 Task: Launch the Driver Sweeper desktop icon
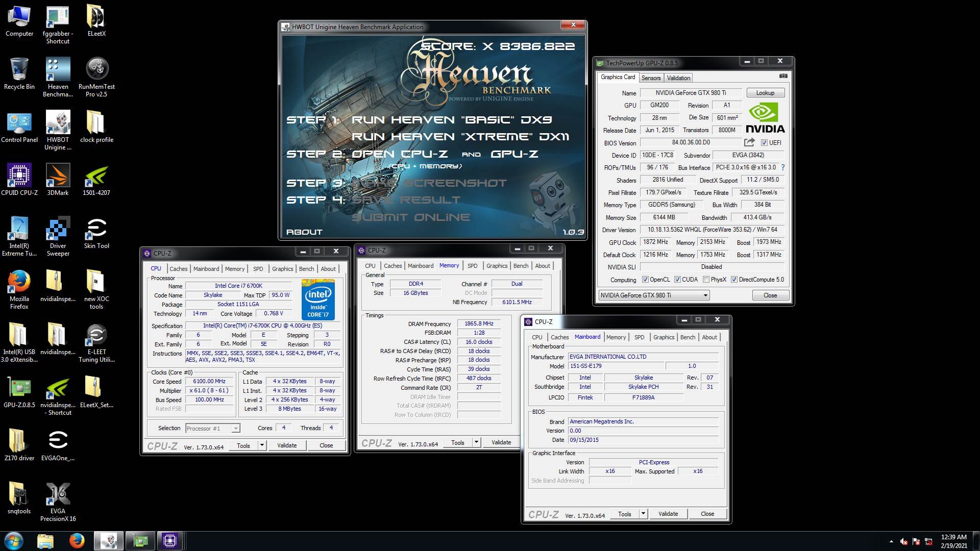(x=58, y=237)
